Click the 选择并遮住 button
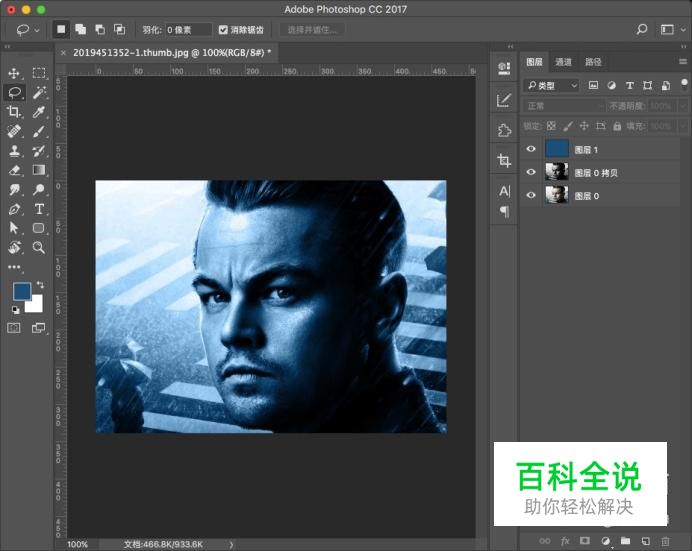This screenshot has height=551, width=692. pos(312,30)
